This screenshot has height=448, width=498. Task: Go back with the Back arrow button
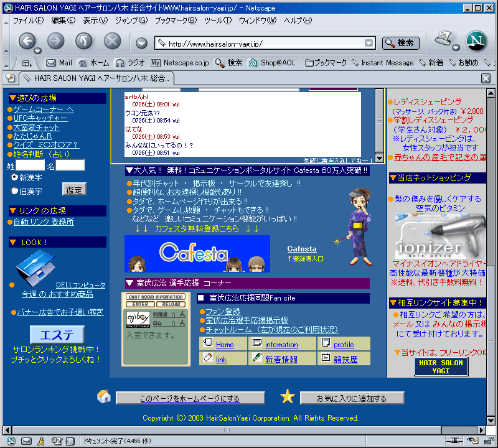(27, 41)
